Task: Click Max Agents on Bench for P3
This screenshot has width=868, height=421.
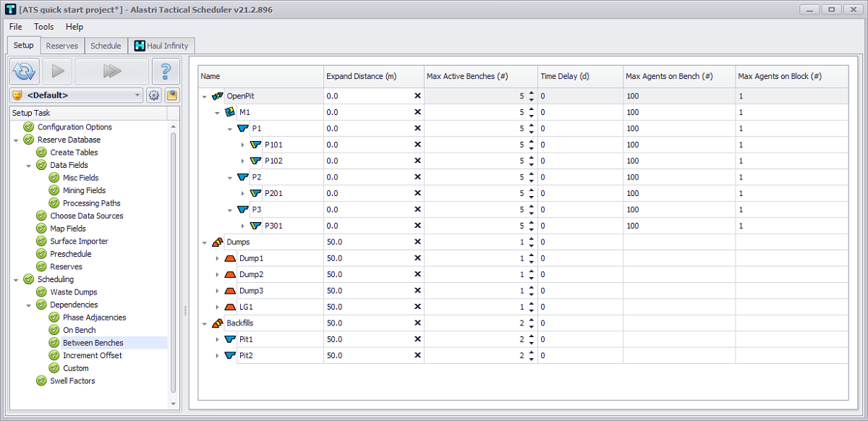Action: pos(678,209)
